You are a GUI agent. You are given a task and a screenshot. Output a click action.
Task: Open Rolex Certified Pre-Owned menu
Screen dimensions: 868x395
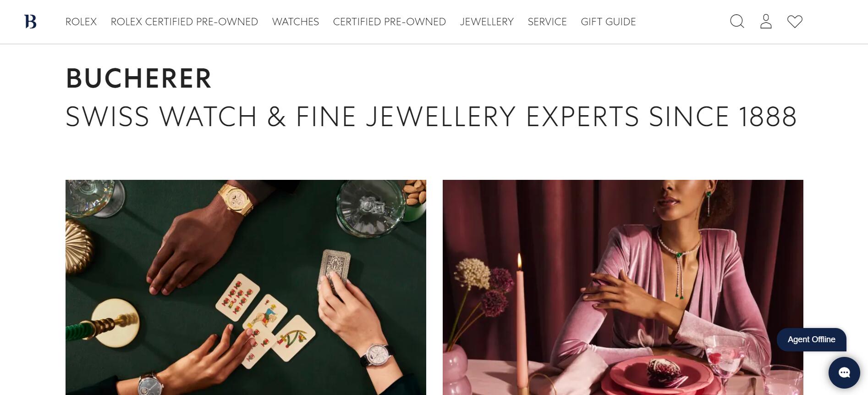click(184, 22)
